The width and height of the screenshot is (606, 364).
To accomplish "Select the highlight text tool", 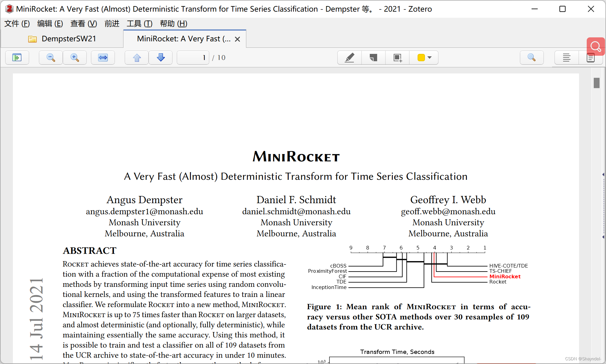I will (x=349, y=58).
